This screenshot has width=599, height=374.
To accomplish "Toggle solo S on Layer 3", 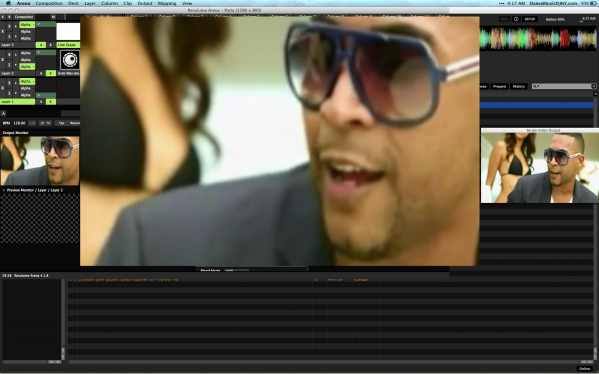I will pos(9,37).
